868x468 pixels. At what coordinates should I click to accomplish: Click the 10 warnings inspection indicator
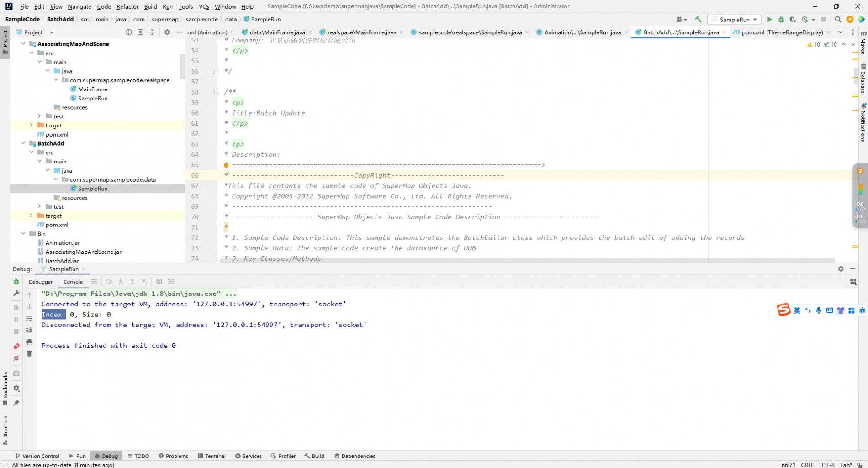(814, 44)
